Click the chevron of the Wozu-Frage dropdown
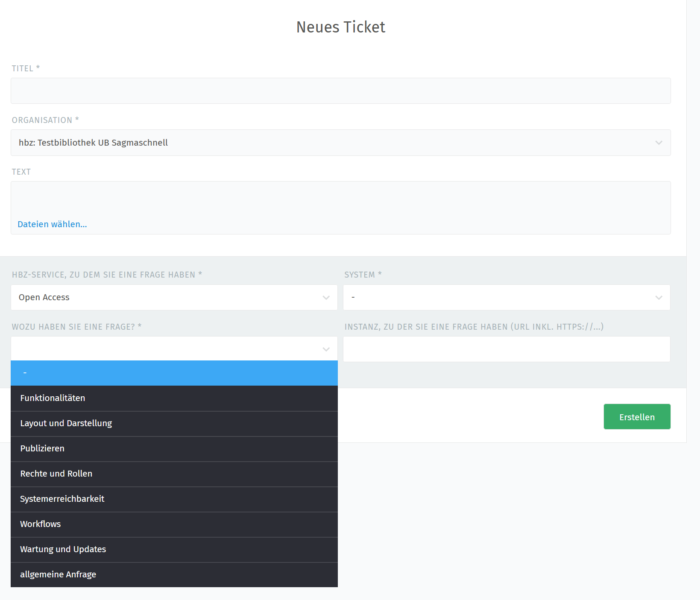 tap(326, 349)
